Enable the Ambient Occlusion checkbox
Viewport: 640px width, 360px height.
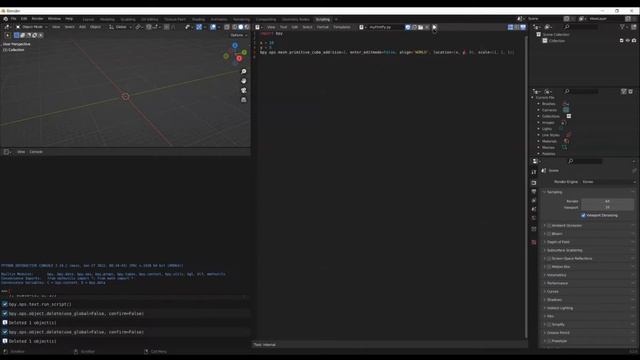coord(549,225)
